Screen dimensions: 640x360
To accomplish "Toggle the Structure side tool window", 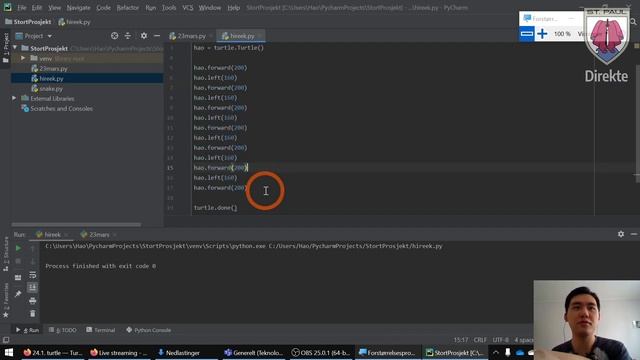I will [6, 254].
